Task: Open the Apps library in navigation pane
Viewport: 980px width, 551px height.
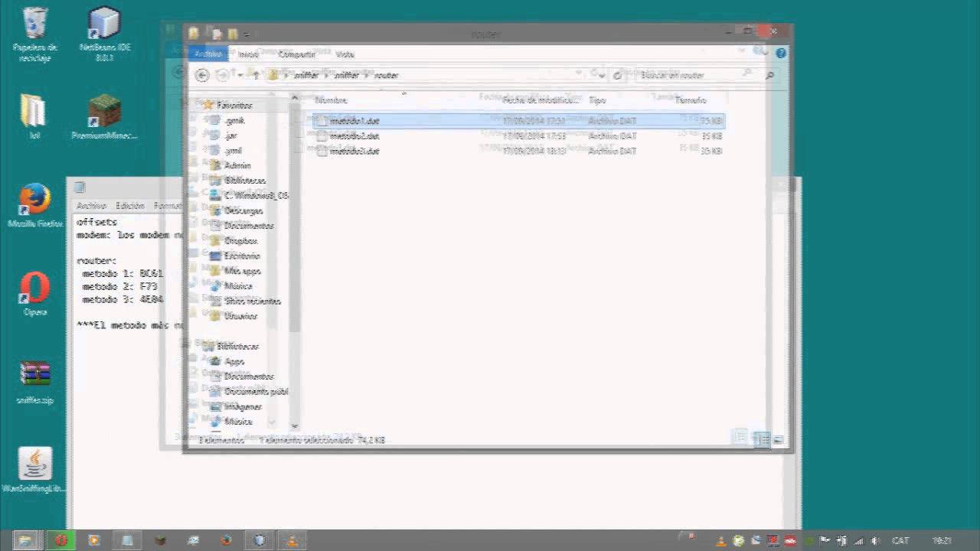Action: click(234, 362)
